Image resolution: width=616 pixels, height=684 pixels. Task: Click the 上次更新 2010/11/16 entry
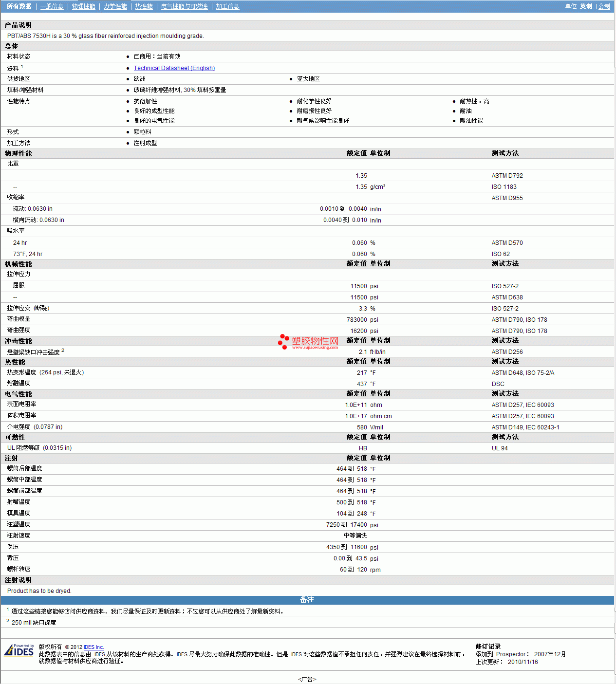(507, 662)
